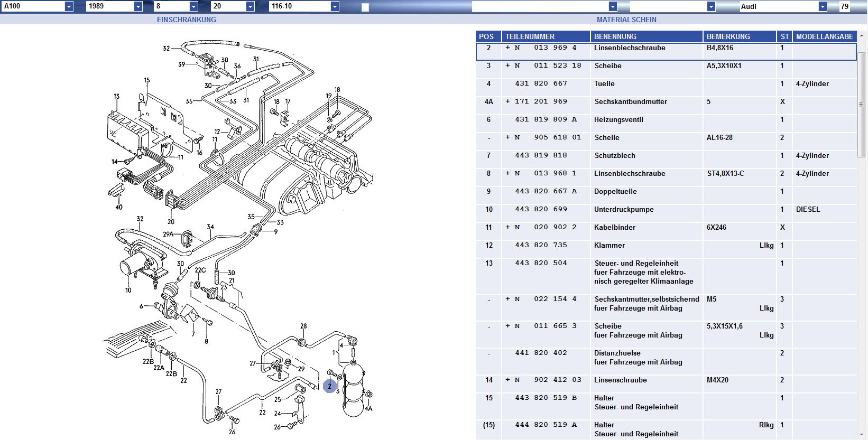Click the white slider handle in top bar
868x440 pixels.
pos(365,7)
